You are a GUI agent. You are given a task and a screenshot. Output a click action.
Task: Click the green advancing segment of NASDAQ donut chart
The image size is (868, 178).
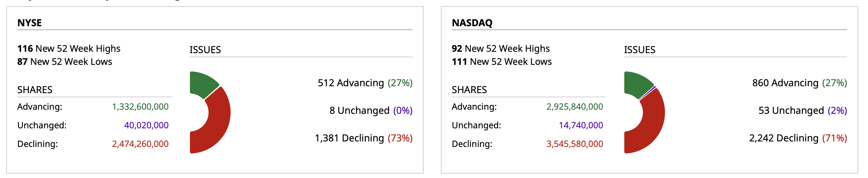(637, 83)
